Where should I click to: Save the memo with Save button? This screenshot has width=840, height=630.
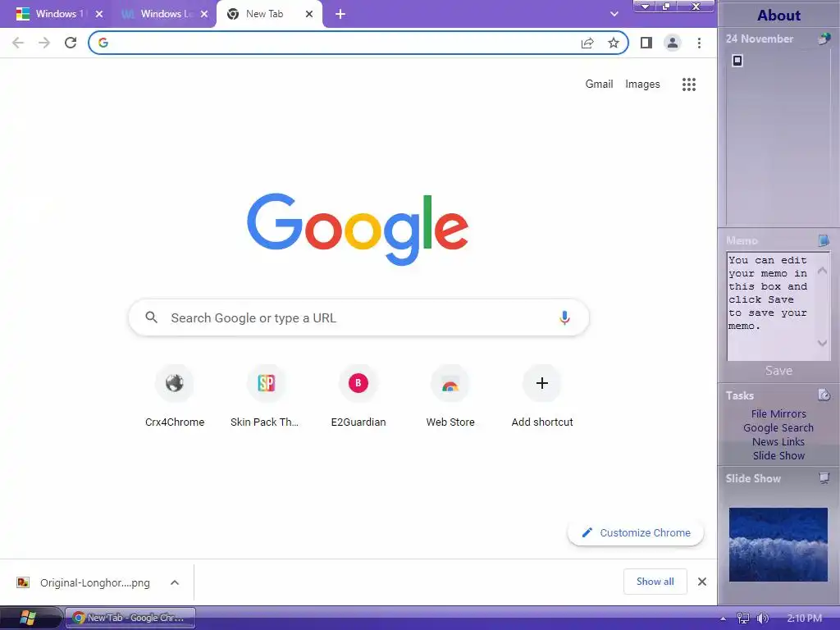click(x=778, y=370)
